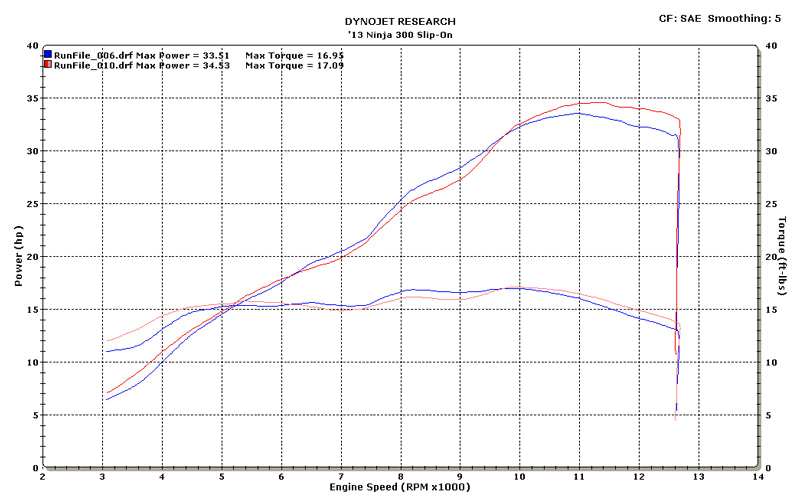Click the 14 tick on Engine Speed axis

[756, 477]
